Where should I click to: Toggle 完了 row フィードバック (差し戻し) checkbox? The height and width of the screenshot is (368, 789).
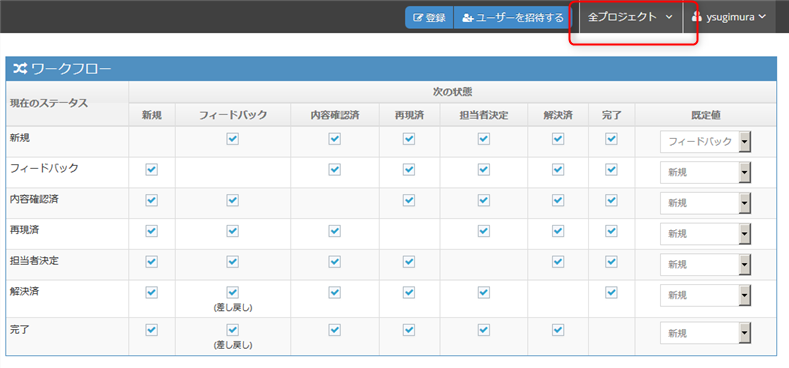232,330
